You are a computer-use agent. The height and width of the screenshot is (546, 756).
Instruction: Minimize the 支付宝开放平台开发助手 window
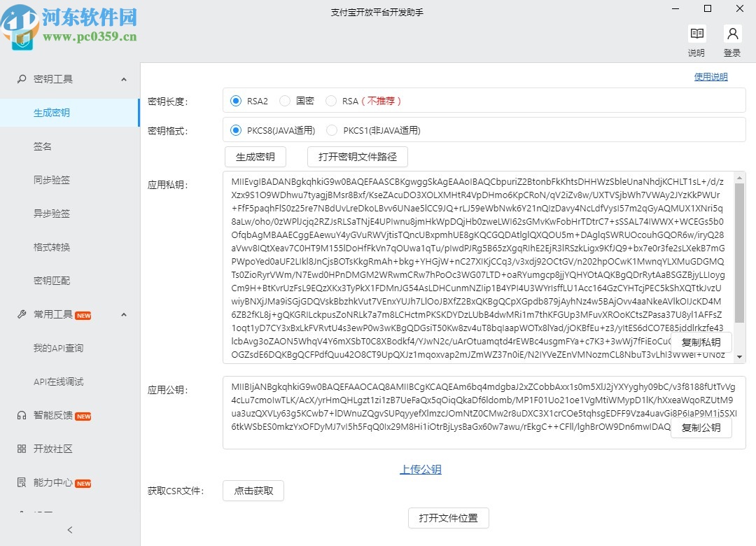[x=675, y=8]
